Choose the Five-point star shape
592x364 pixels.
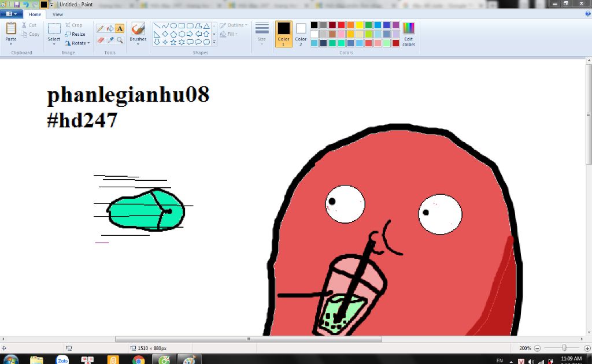click(173, 42)
